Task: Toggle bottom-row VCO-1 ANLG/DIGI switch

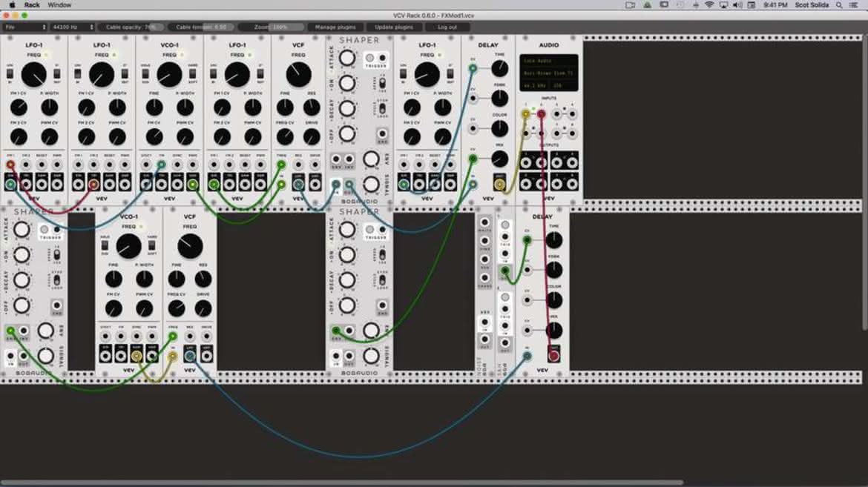Action: click(x=105, y=245)
